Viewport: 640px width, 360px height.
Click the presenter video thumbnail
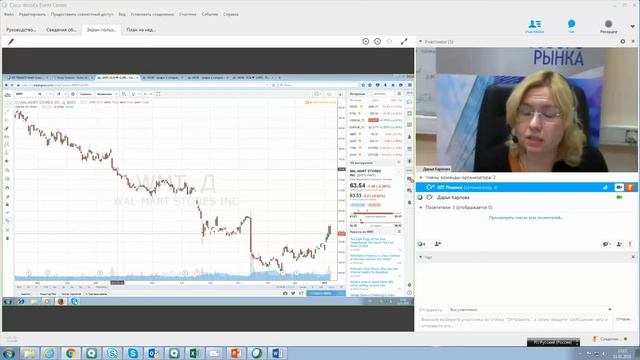point(527,109)
